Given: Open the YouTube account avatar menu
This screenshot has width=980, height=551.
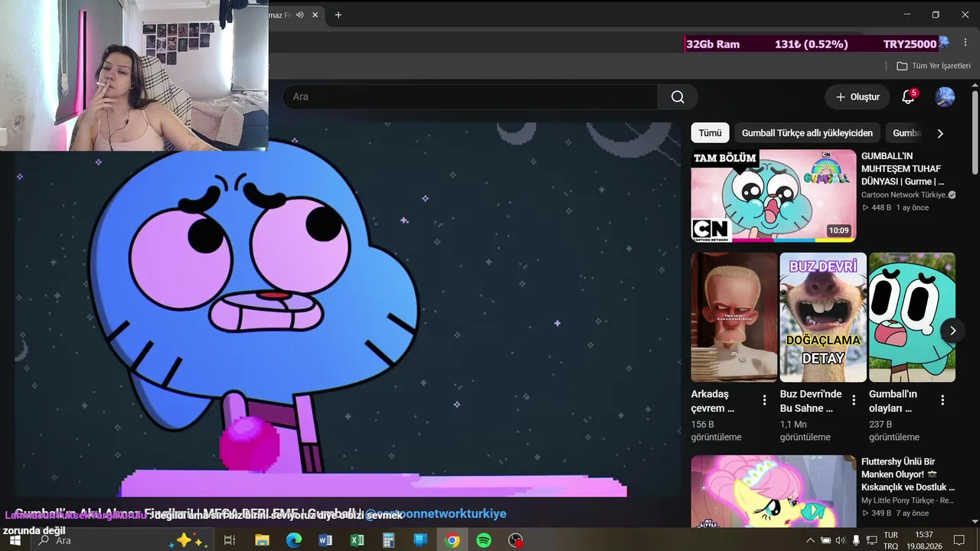Looking at the screenshot, I should point(945,97).
